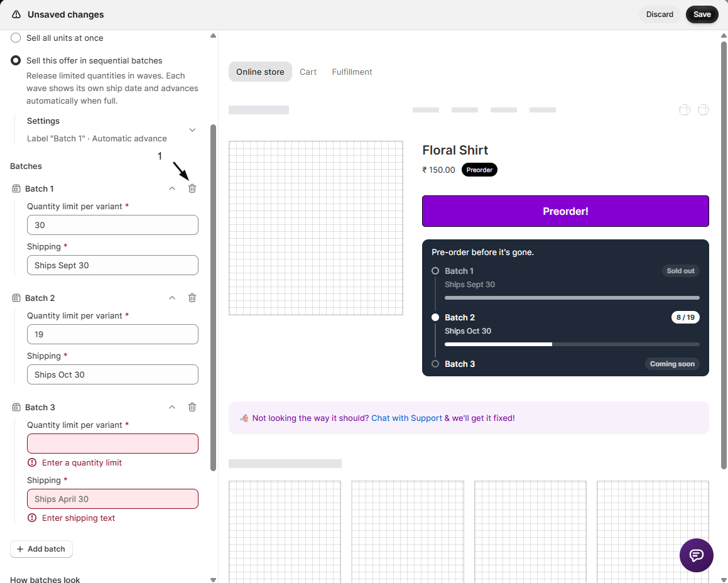Click the calendar icon beside Batch 1
This screenshot has width=728, height=583.
pyautogui.click(x=16, y=188)
